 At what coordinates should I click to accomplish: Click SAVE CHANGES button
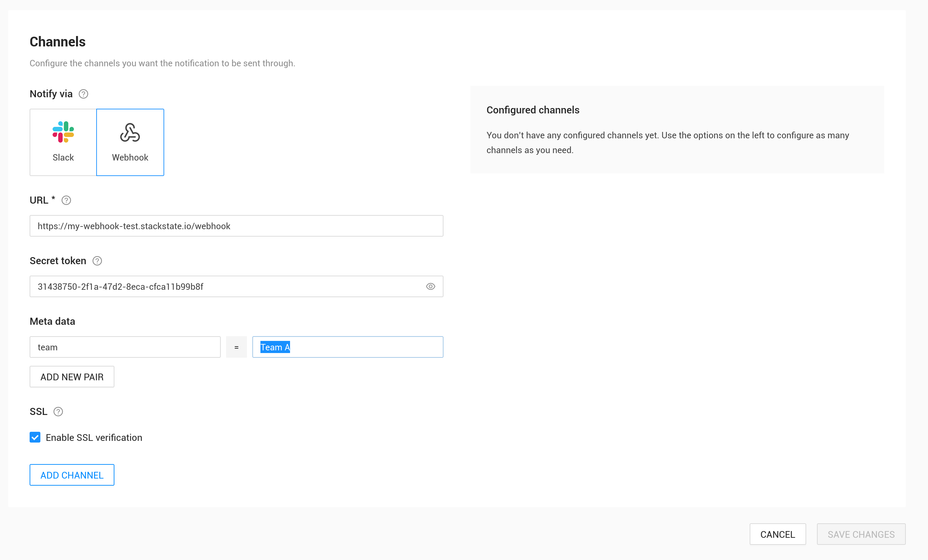point(861,534)
